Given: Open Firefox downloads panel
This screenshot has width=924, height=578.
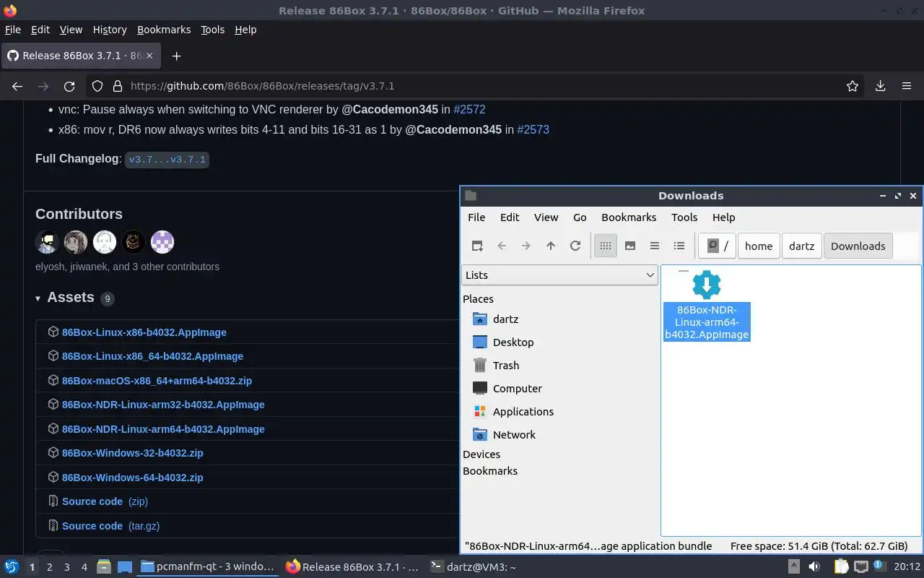Looking at the screenshot, I should click(x=881, y=86).
